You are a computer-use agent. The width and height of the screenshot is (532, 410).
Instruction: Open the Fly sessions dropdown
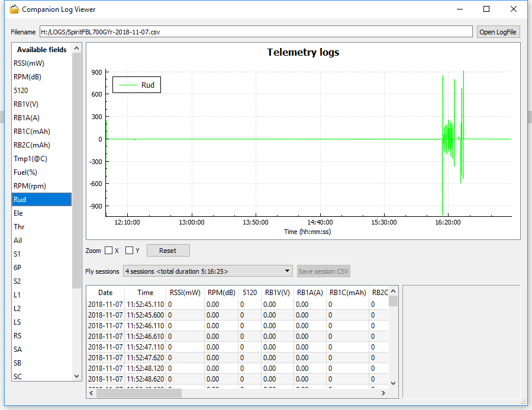[208, 271]
